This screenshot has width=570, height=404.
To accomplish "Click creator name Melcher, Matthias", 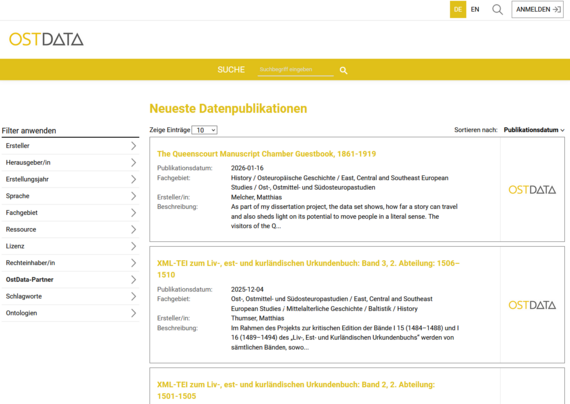I will pyautogui.click(x=256, y=197).
